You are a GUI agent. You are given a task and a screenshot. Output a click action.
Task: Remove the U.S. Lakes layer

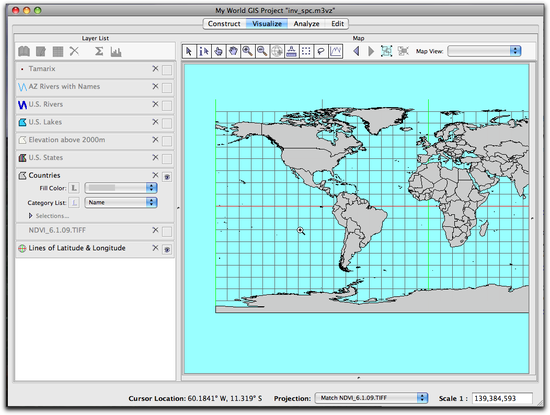155,122
